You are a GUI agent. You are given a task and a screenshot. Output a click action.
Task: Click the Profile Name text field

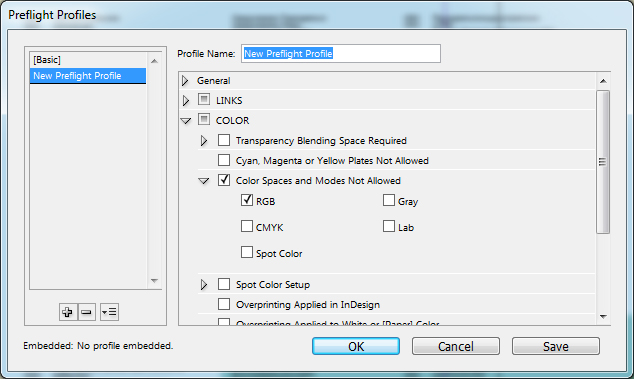click(x=341, y=53)
